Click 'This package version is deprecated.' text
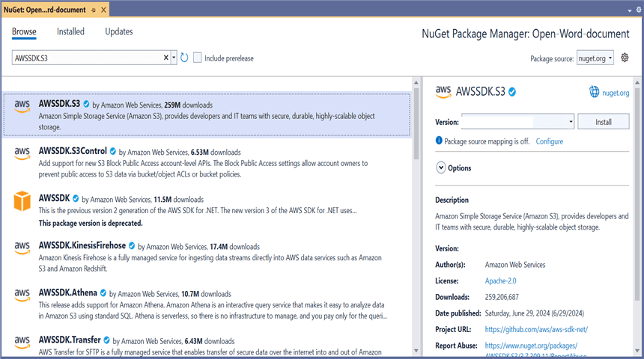The height and width of the screenshot is (359, 644). [x=91, y=223]
